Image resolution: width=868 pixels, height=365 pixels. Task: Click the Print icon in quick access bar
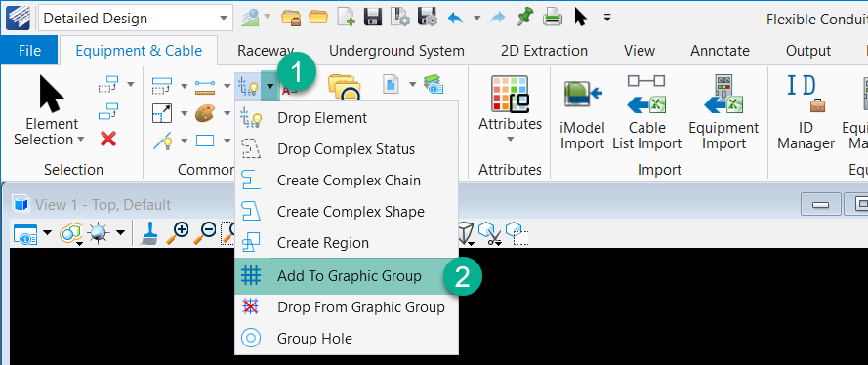(x=553, y=18)
